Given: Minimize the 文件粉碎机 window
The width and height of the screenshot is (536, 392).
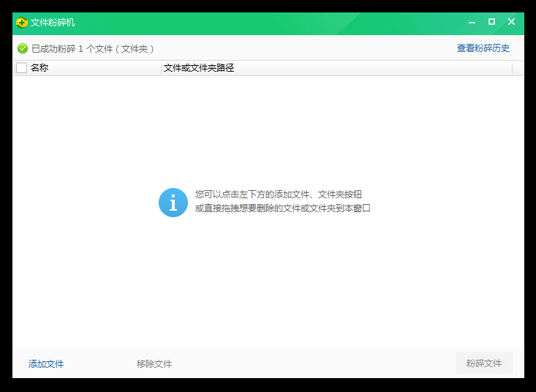Looking at the screenshot, I should (472, 23).
